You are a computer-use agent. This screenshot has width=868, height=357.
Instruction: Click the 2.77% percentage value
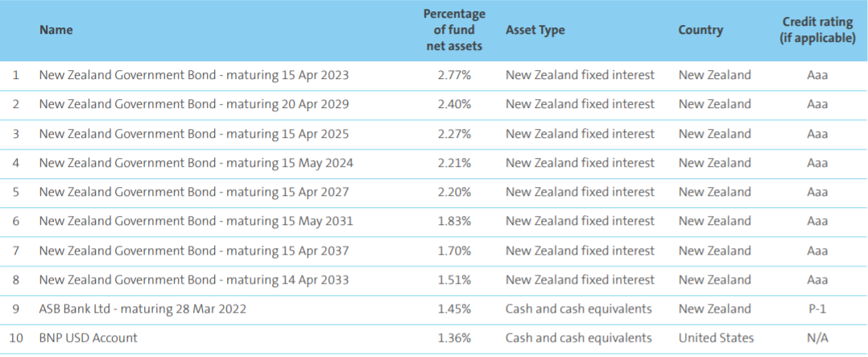(x=454, y=75)
